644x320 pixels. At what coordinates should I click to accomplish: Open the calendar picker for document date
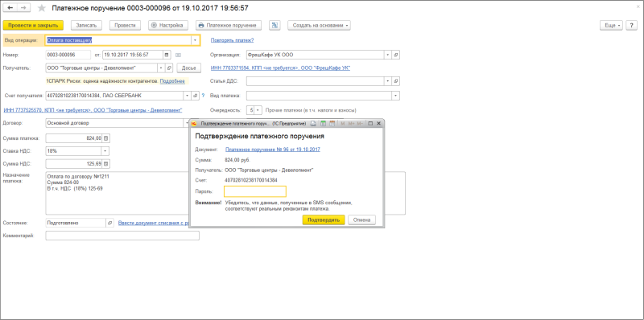[167, 55]
